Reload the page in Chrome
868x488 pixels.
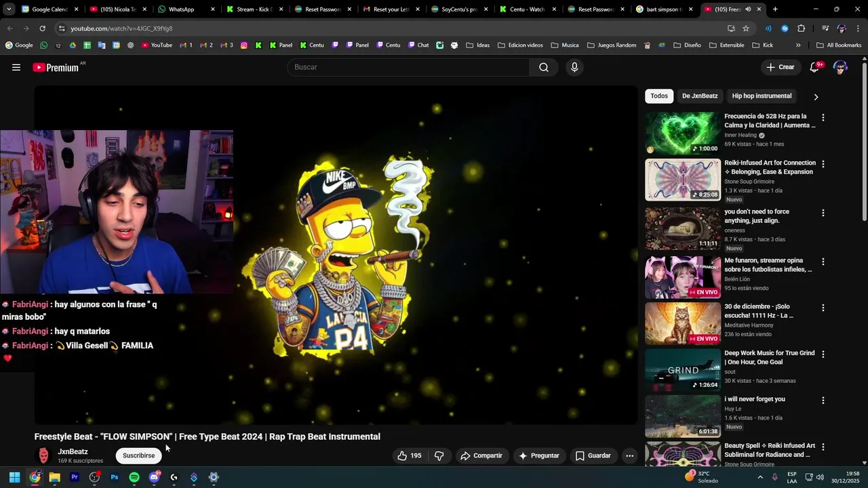coord(42,28)
